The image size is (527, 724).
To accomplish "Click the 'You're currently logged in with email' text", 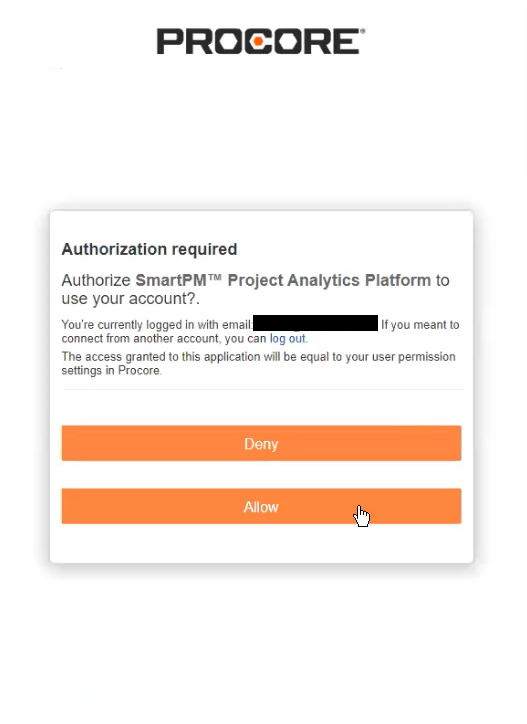I will tap(157, 325).
